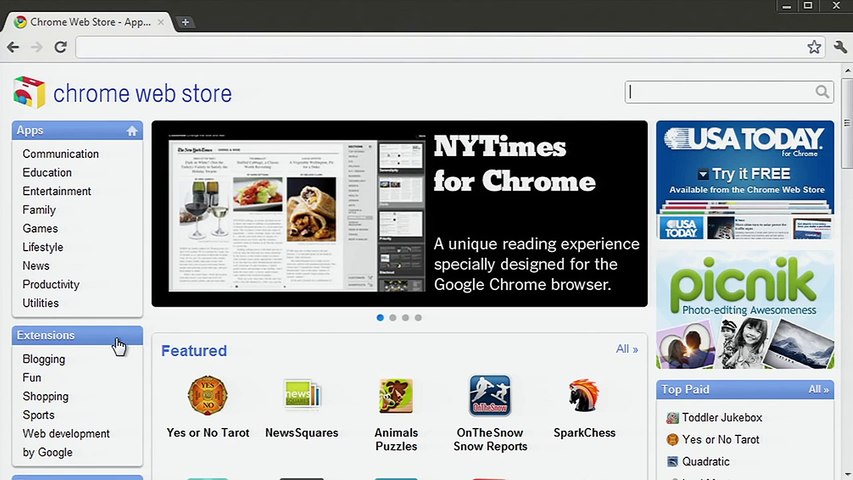Open a new tab with plus button
The width and height of the screenshot is (853, 480).
pyautogui.click(x=185, y=22)
